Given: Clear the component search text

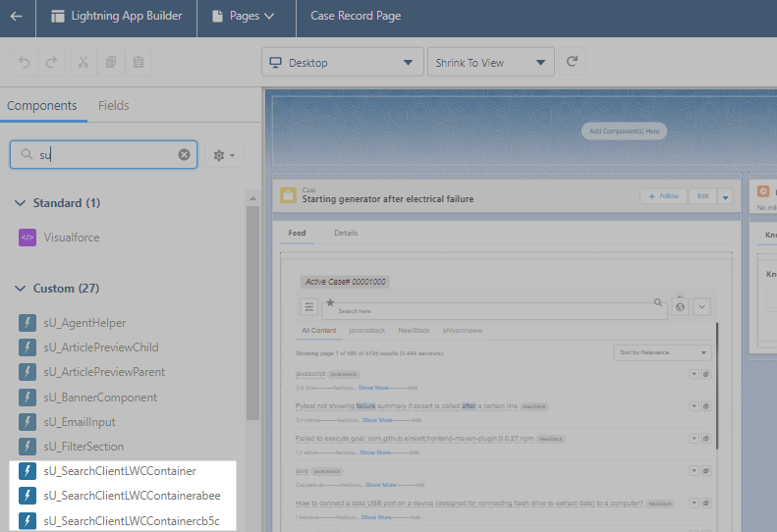Looking at the screenshot, I should pyautogui.click(x=184, y=155).
